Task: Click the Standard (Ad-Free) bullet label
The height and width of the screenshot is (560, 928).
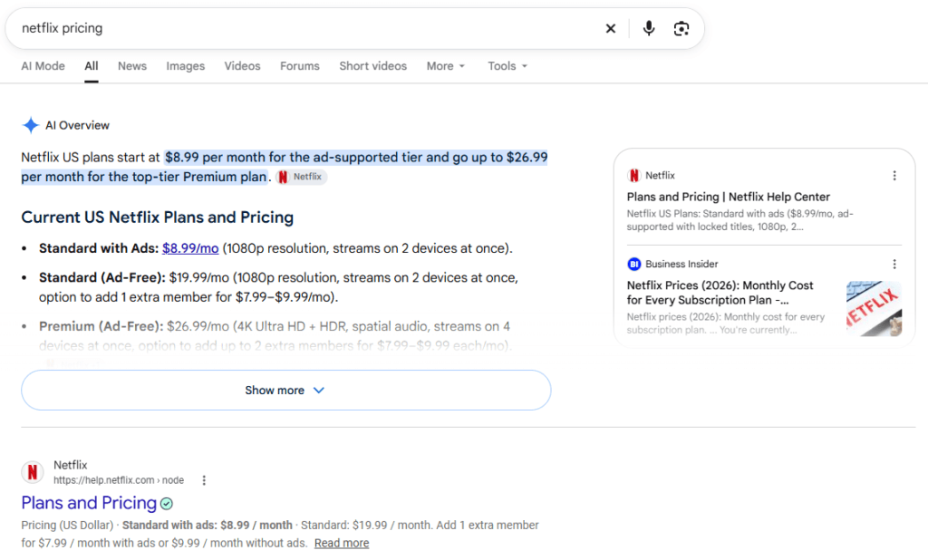Action: [101, 277]
